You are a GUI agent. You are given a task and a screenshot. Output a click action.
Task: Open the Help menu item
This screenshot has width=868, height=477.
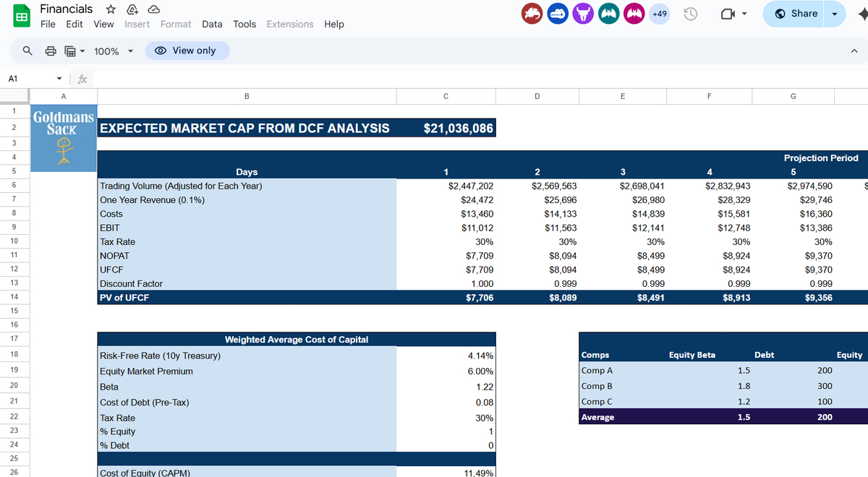[334, 24]
